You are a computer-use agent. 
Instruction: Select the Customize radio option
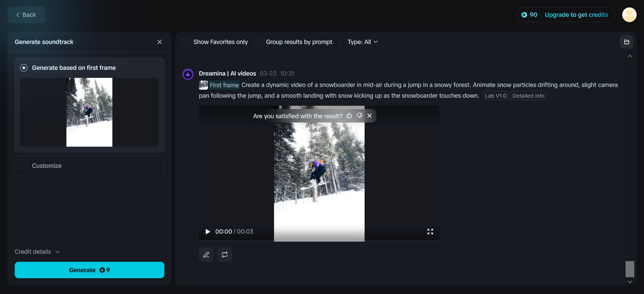coord(24,166)
